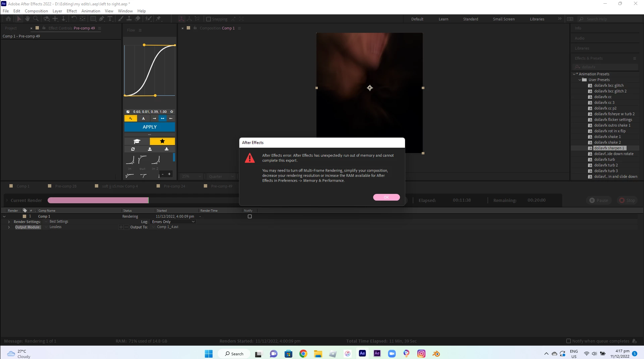Screen dimensions: 644x359
Task: Toggle Composition Comp 1 viewer lock
Action: pyautogui.click(x=195, y=28)
